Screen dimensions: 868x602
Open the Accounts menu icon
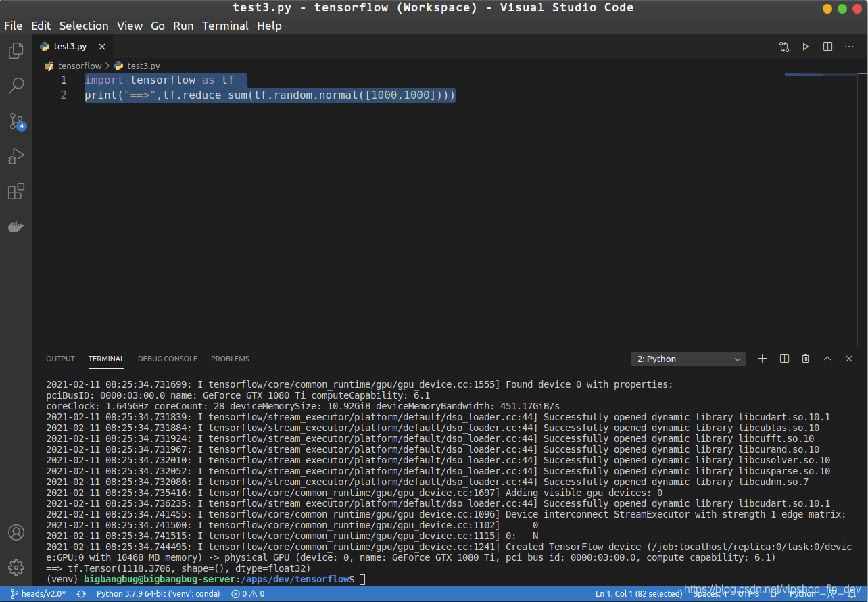point(16,532)
